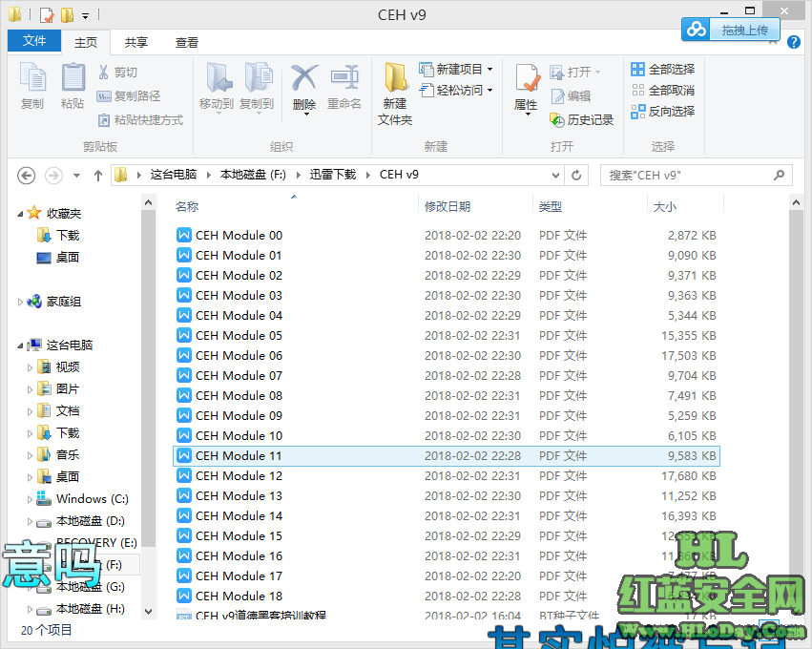Click the Paste (粘贴) ribbon icon
This screenshot has height=649, width=812.
click(73, 86)
